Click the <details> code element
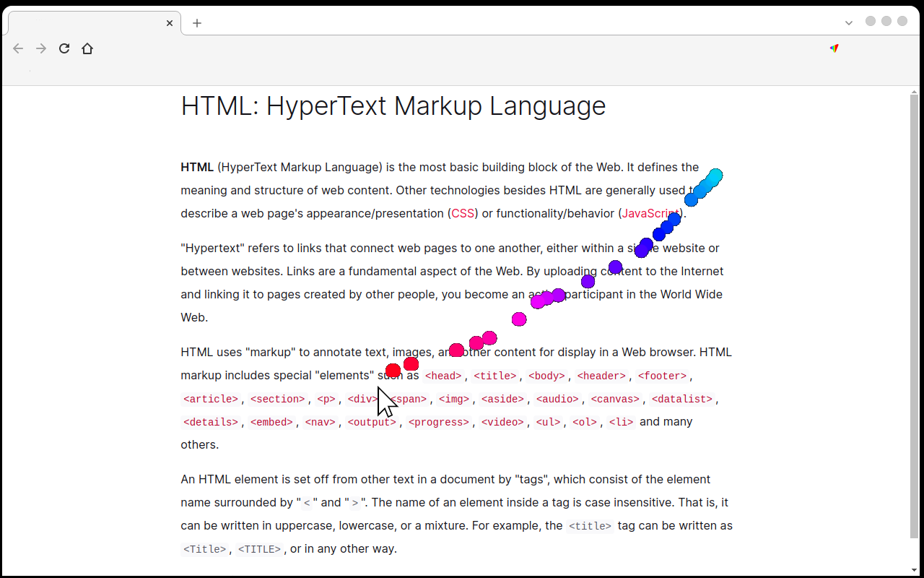Screen dimensions: 924x578 (211, 422)
